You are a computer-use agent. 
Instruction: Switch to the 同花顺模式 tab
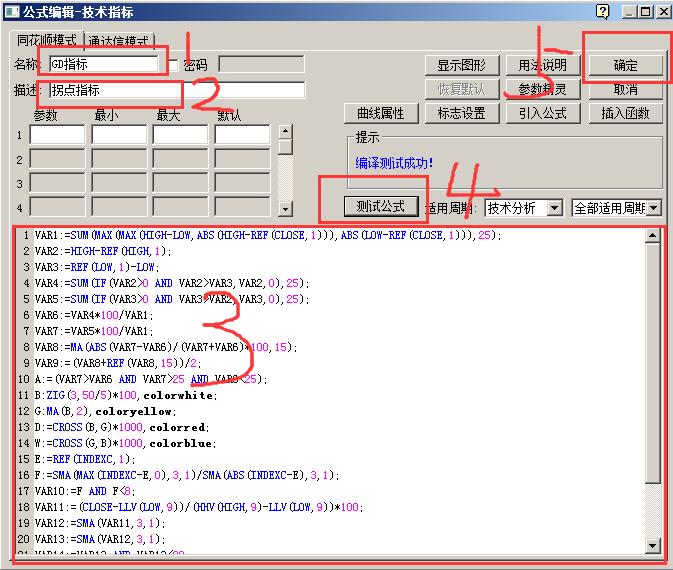[46, 40]
